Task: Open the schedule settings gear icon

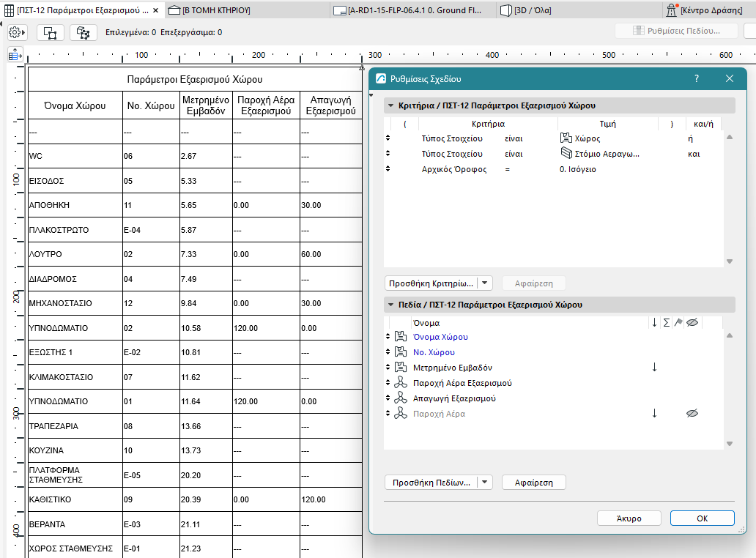Action: [16, 31]
